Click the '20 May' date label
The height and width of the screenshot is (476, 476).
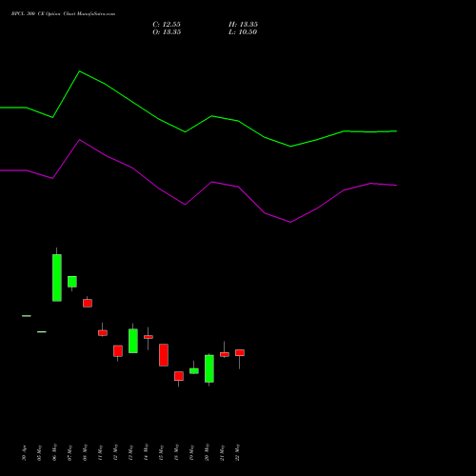[x=208, y=452]
